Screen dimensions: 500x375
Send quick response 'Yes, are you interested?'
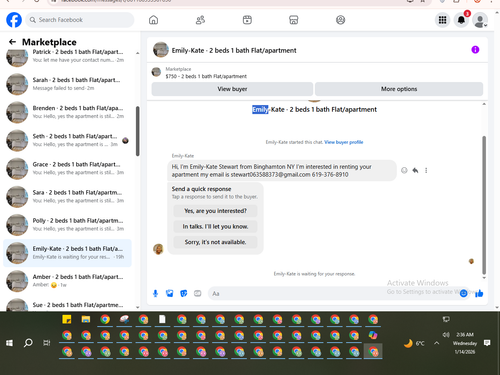215,211
